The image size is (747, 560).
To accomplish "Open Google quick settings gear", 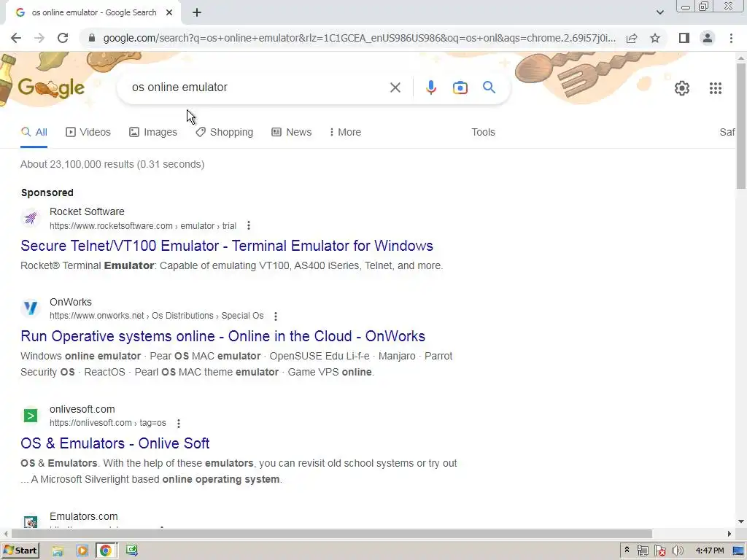I will [x=682, y=88].
